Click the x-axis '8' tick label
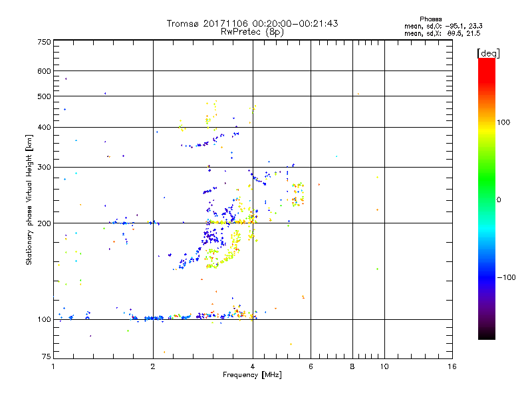This screenshot has height=399, width=532. [352, 366]
